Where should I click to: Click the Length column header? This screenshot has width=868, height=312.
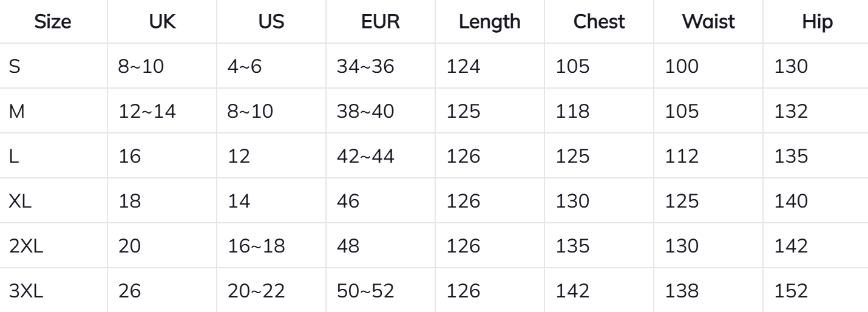click(x=490, y=22)
